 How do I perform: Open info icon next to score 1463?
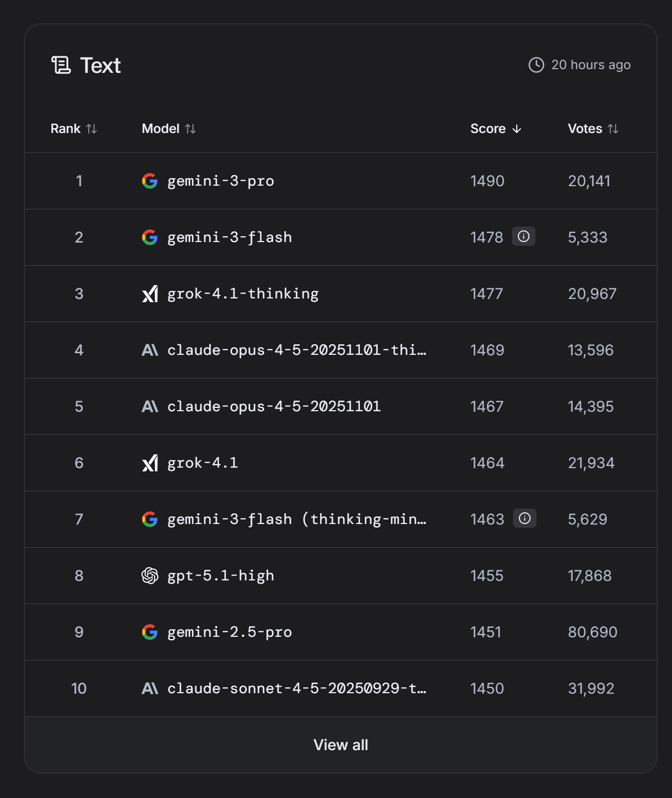[525, 518]
